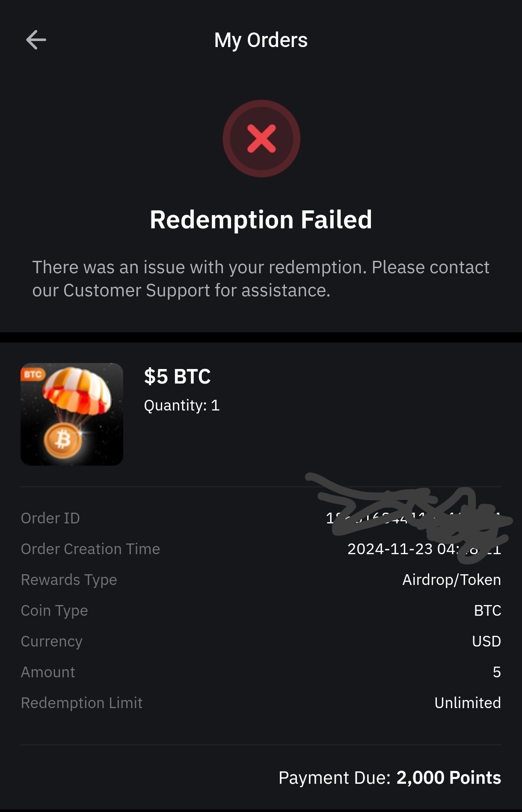This screenshot has width=522, height=812.
Task: Tap the Amount value 5
Action: coord(496,672)
